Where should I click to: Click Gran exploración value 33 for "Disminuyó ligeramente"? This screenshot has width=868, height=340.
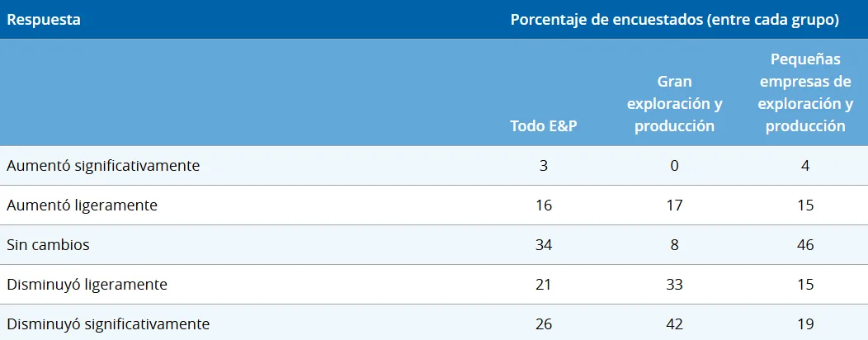674,285
